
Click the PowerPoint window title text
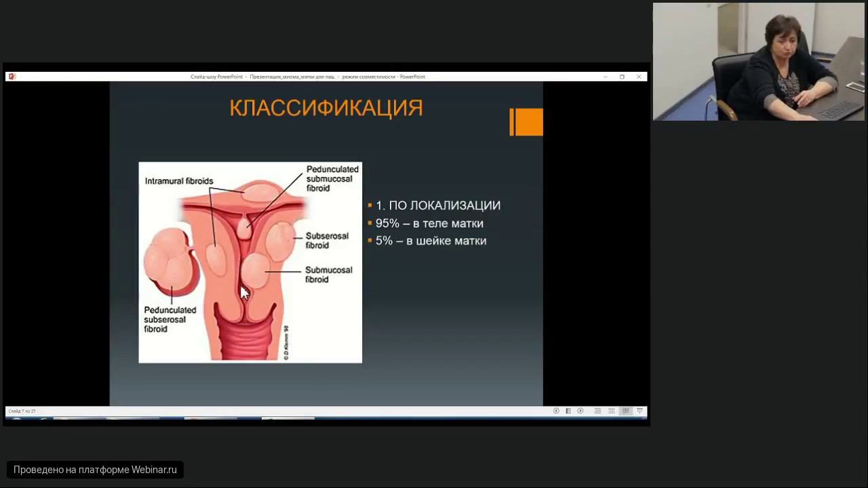308,77
